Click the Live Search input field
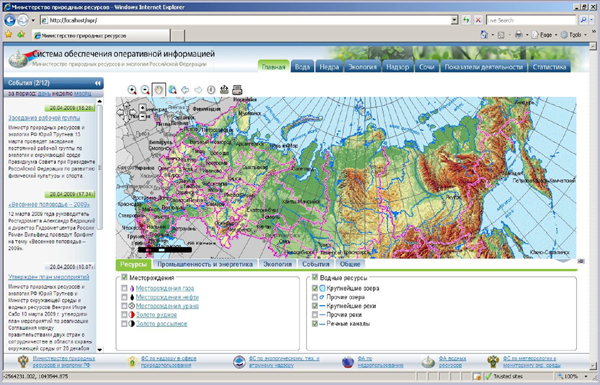Screen dimensions: 600x385 [531, 20]
